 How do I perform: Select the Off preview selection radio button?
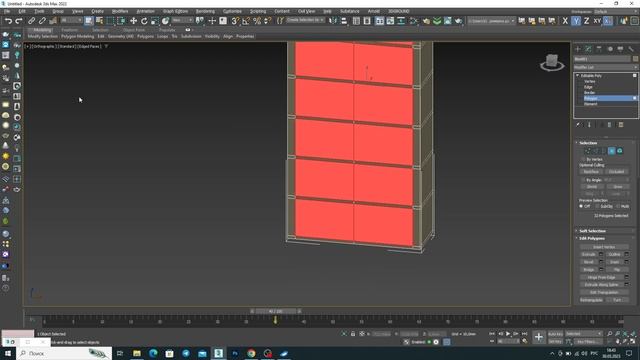click(581, 207)
